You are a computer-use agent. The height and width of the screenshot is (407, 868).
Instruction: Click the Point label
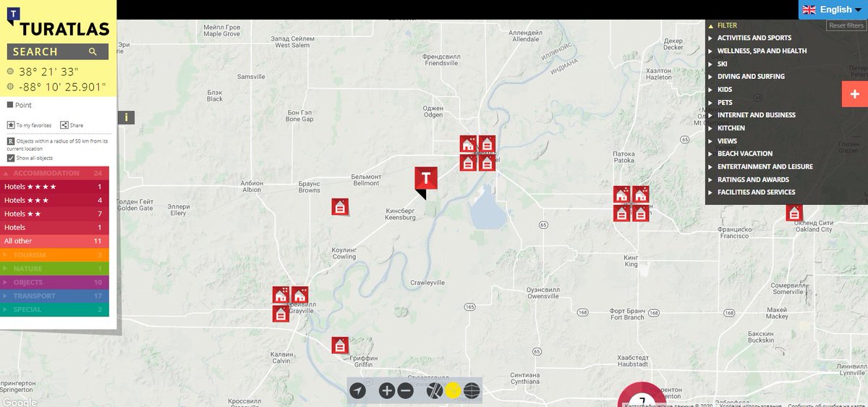23,105
